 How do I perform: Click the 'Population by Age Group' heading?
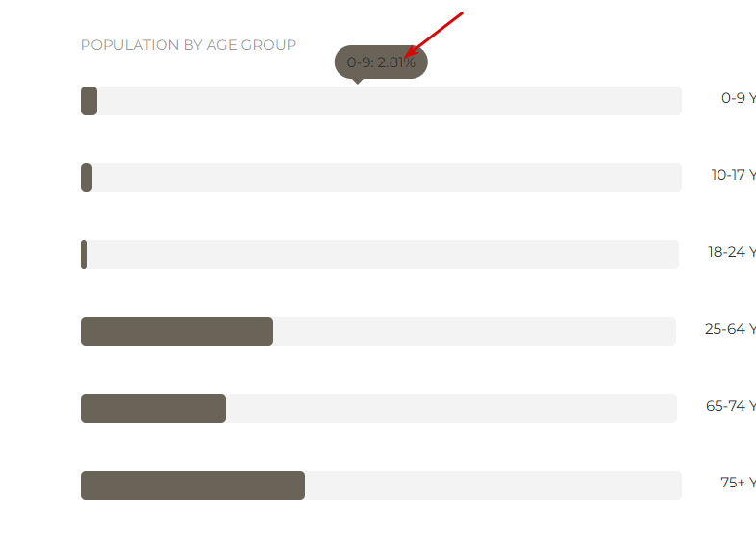[188, 45]
